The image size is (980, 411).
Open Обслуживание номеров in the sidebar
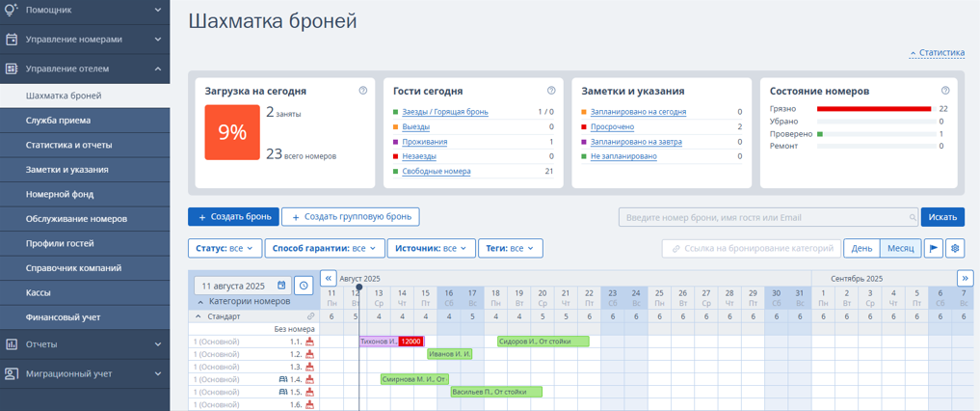(x=85, y=219)
